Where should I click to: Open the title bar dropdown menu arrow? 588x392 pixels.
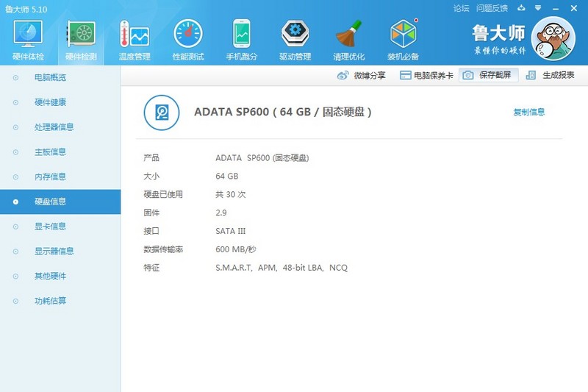point(538,8)
